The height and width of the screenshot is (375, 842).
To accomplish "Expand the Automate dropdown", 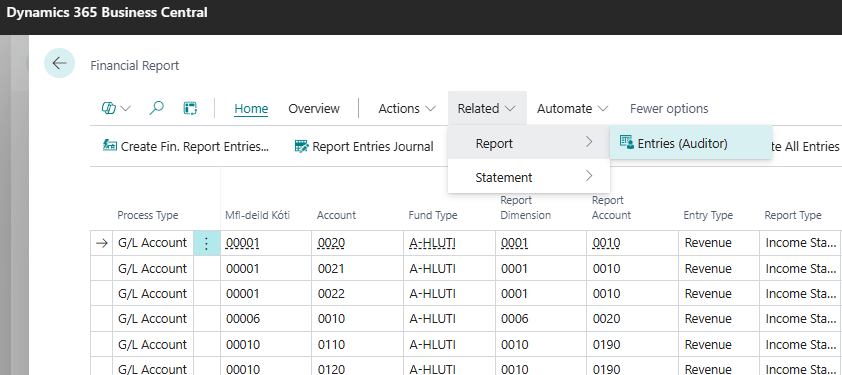I will [572, 109].
